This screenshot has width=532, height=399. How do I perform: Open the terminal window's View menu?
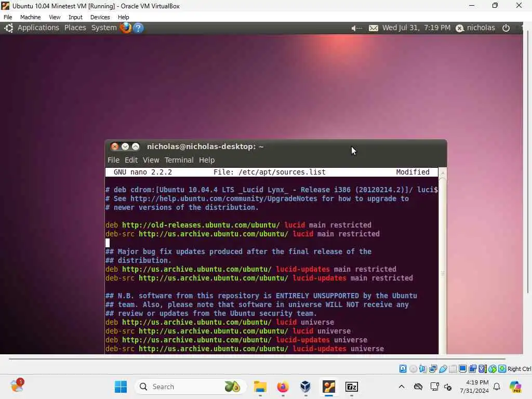(151, 160)
